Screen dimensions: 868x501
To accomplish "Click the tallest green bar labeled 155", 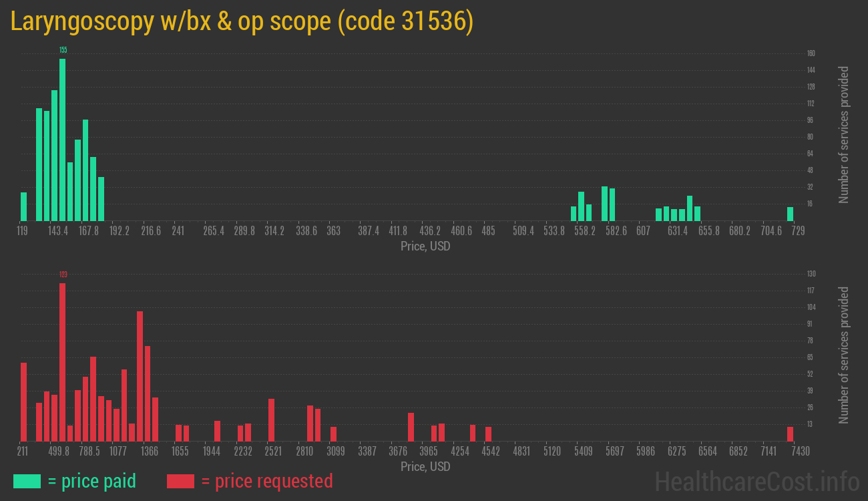I will 62,140.
